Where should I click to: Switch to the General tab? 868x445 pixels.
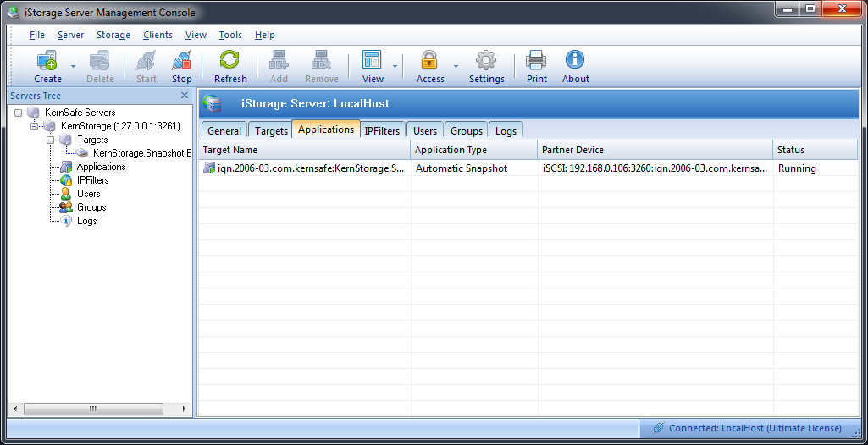[224, 131]
